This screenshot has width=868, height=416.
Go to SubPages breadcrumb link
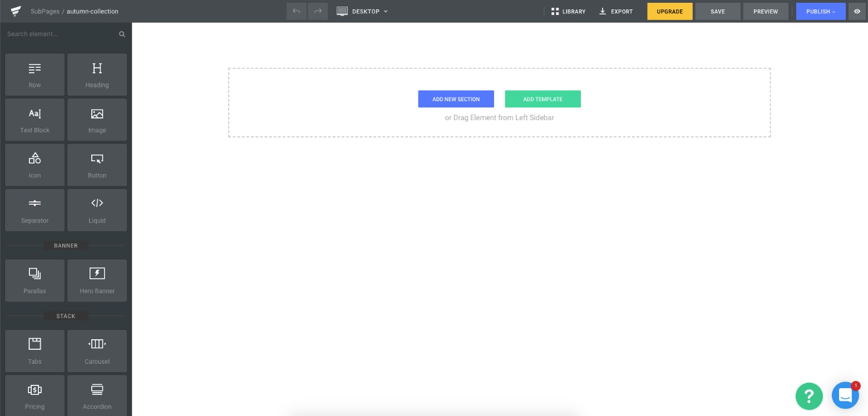click(x=45, y=11)
